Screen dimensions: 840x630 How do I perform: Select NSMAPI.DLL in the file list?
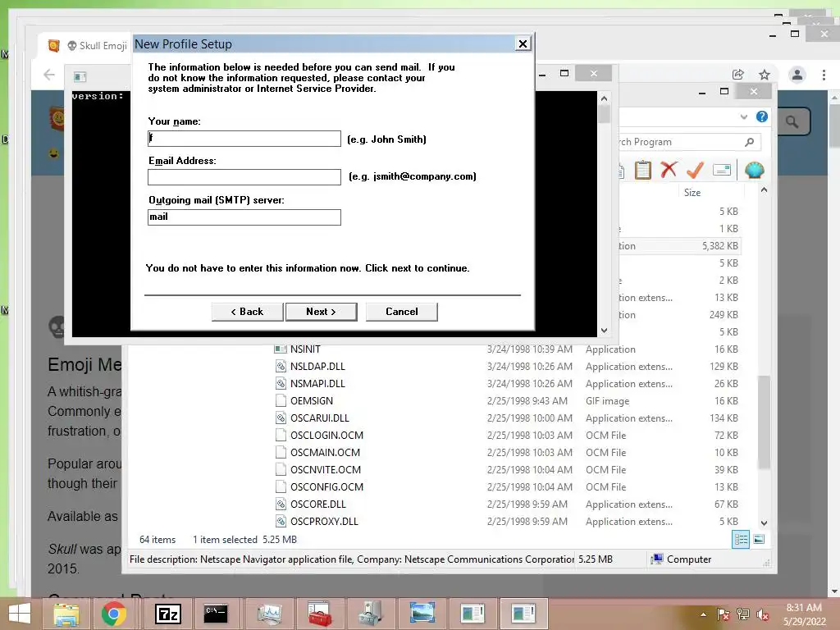pos(317,384)
